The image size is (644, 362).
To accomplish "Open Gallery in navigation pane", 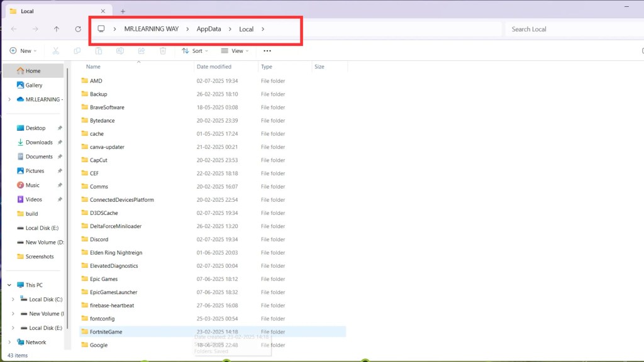I will pyautogui.click(x=34, y=85).
